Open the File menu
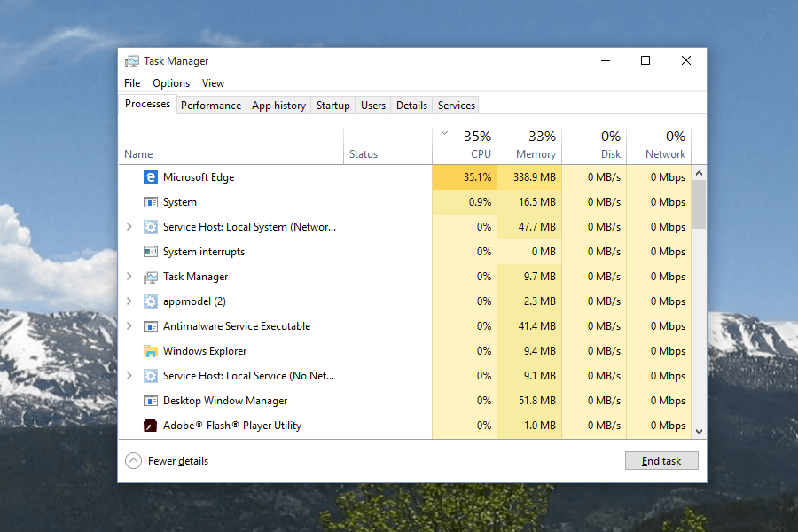798x532 pixels. 132,83
